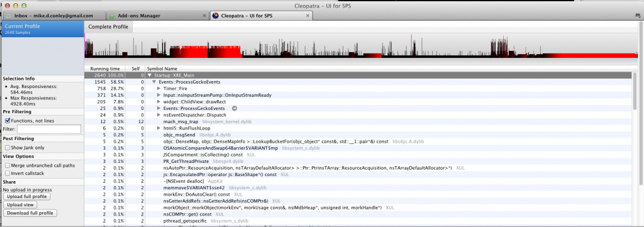Screen dimensions: 644x227
Task: Select the objc::DenseMap LookupBucketFor row
Action: click(x=358, y=141)
